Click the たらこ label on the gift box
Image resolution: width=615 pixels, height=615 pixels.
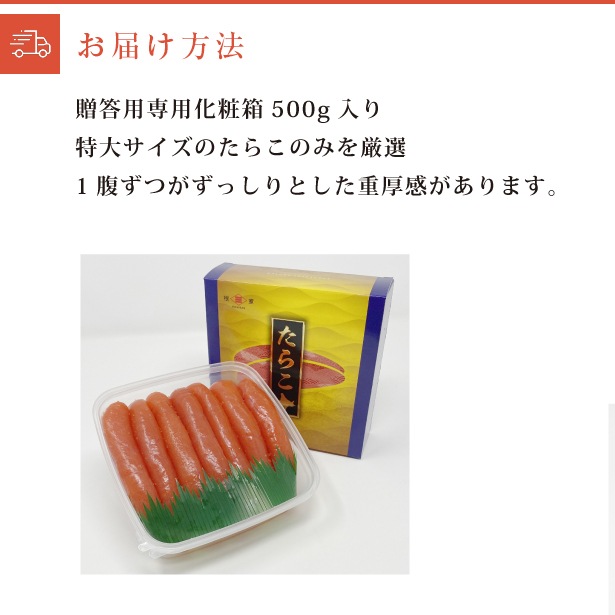pyautogui.click(x=288, y=367)
